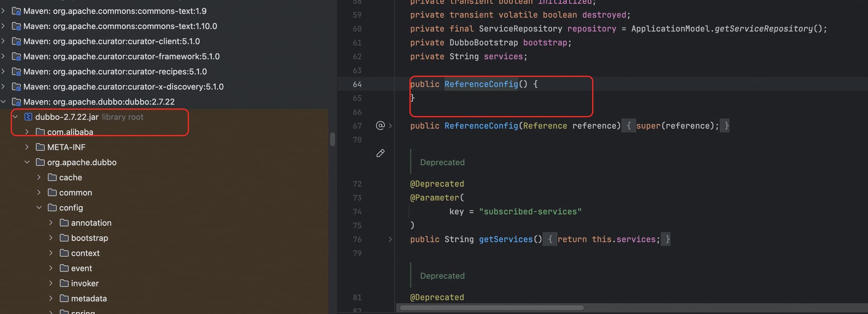
Task: Click the invoker folder icon
Action: tap(64, 283)
